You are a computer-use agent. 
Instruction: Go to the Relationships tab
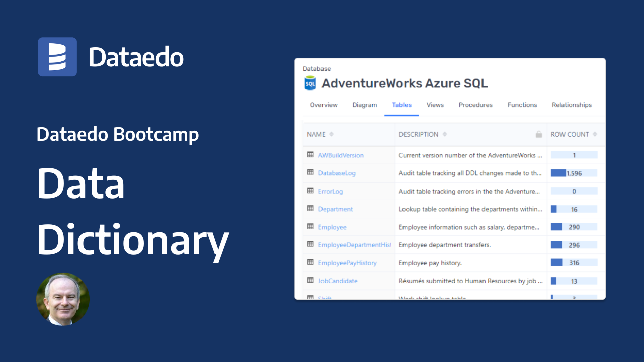click(x=572, y=105)
